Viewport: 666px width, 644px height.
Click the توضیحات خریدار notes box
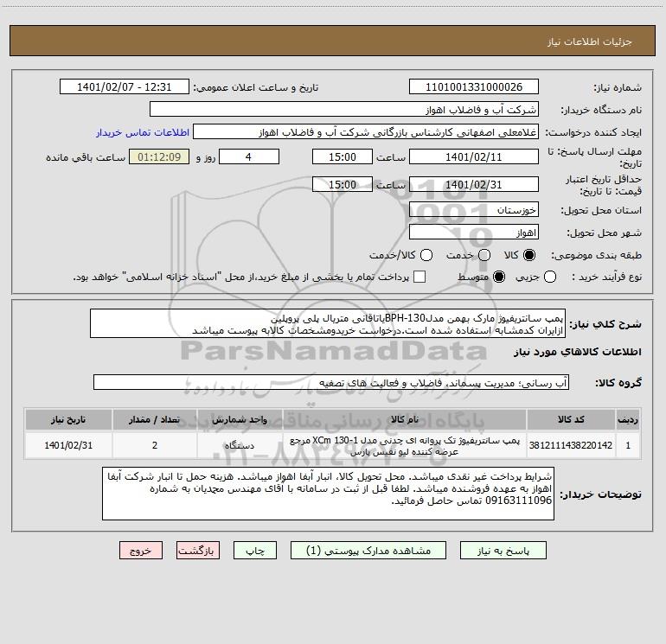329,494
